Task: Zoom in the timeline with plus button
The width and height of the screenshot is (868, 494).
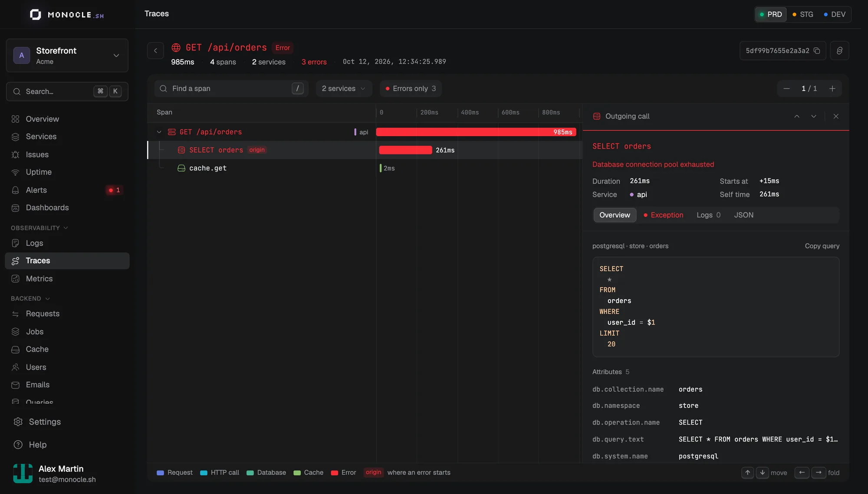Action: [x=832, y=88]
